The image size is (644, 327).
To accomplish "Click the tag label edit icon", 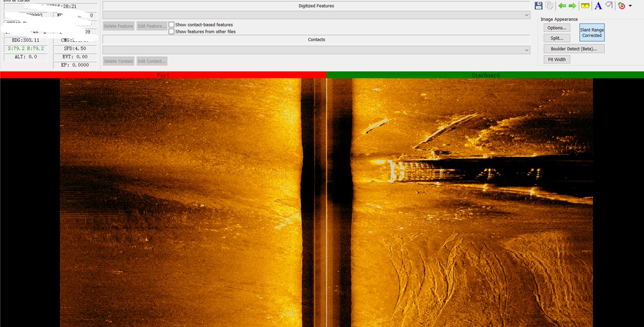I will point(609,6).
